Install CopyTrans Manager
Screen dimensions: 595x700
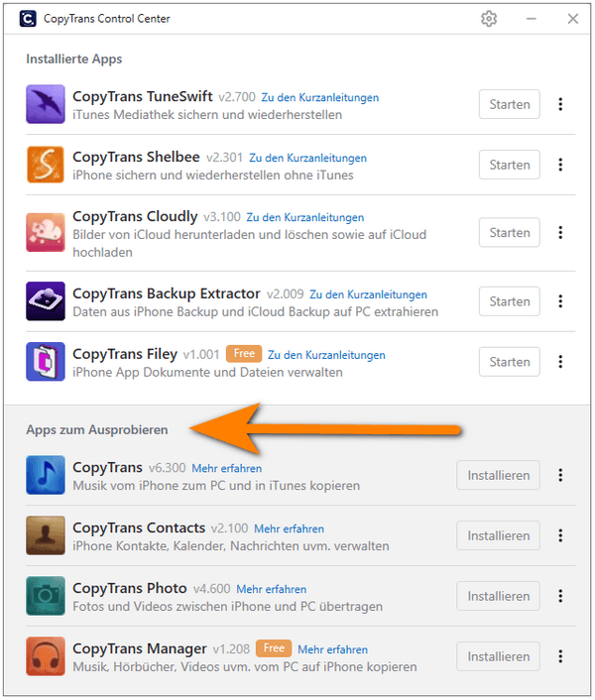pos(498,656)
